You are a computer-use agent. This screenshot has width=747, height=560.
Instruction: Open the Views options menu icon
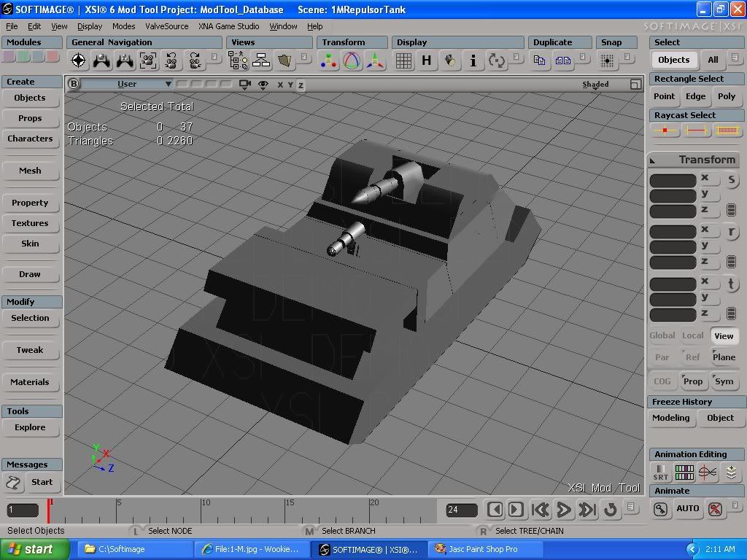[x=304, y=57]
